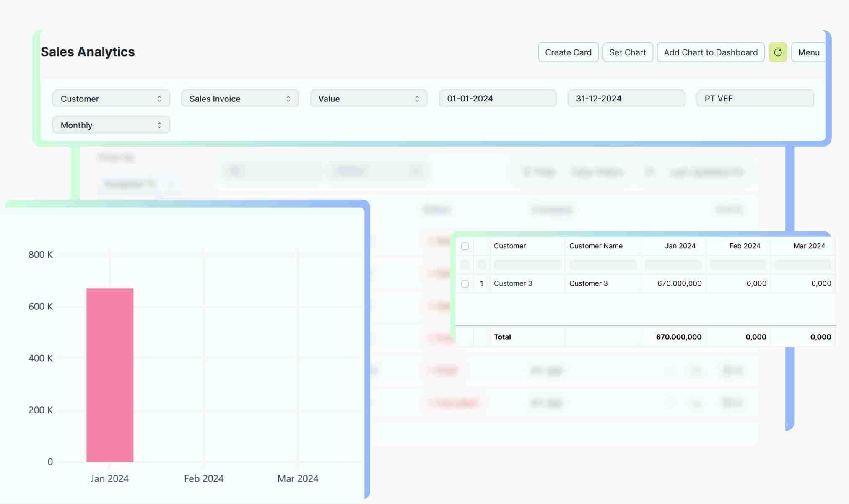Open the Customer tree type dropdown

111,99
